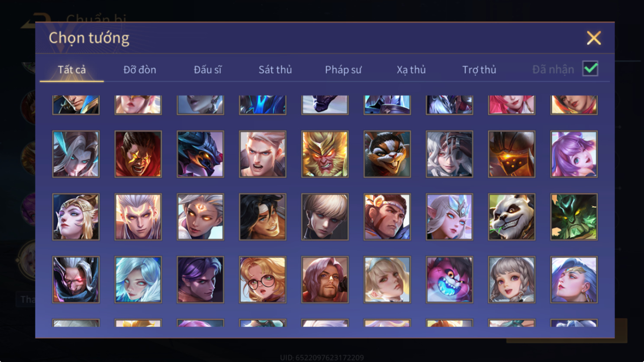Select the red-eyed masked white-haired hero
This screenshot has height=362, width=644.
pos(76,279)
